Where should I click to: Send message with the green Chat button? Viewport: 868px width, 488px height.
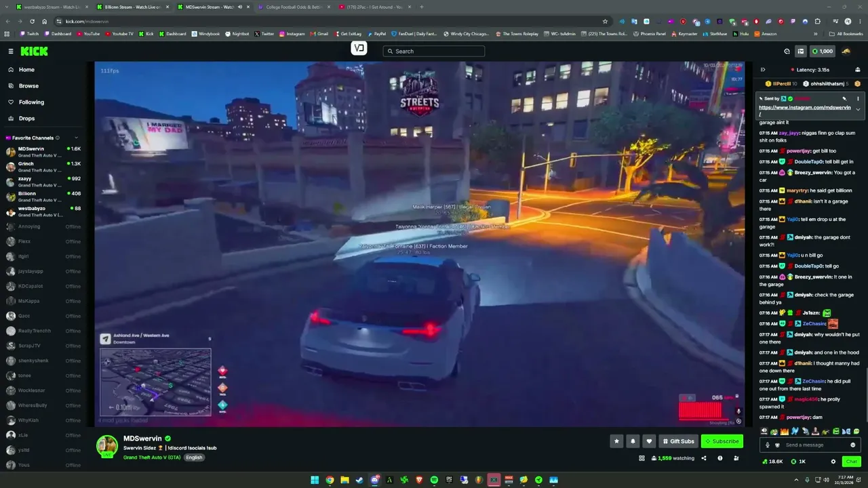(851, 462)
